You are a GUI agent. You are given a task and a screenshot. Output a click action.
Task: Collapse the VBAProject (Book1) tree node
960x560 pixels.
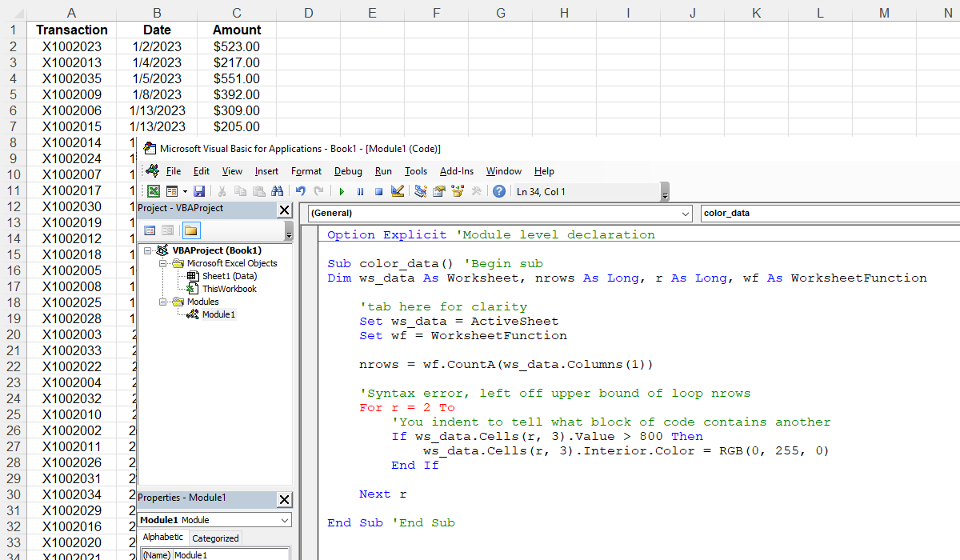(x=148, y=250)
